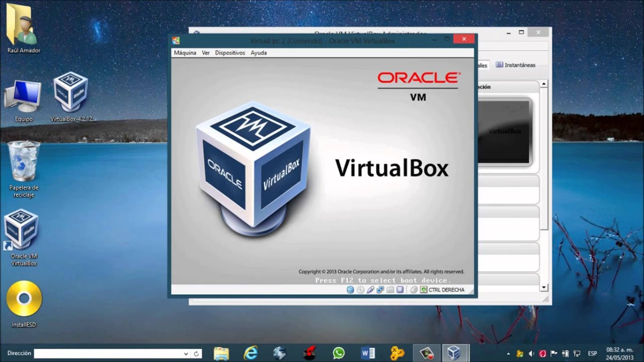Click the network connection tray icon

(x=577, y=353)
